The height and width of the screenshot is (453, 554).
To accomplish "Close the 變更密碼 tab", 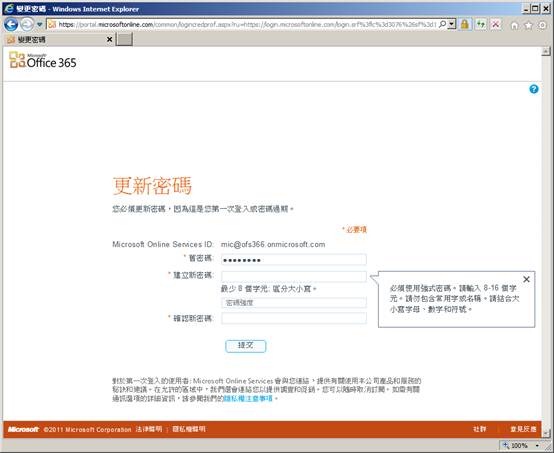I will tap(110, 40).
